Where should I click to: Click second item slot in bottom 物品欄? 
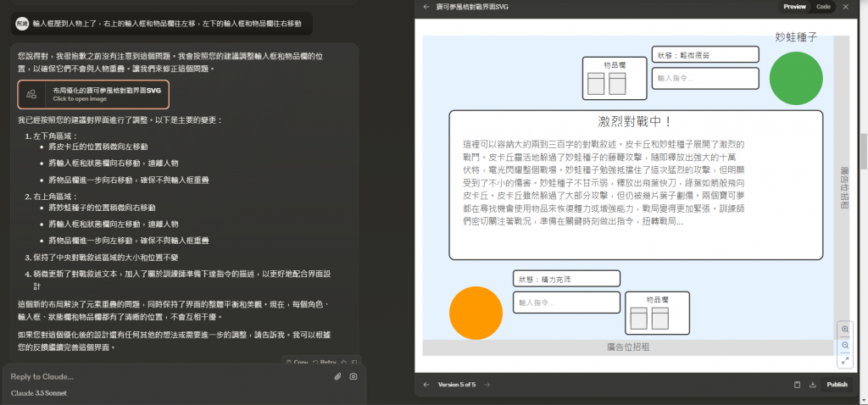[x=659, y=318]
